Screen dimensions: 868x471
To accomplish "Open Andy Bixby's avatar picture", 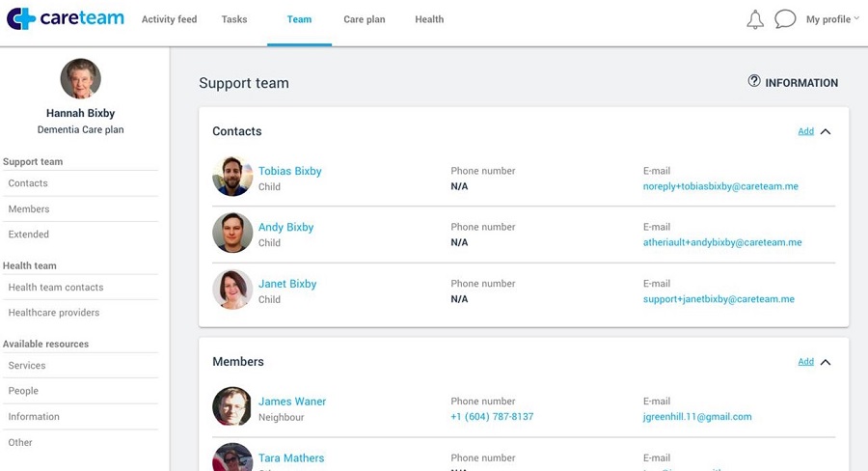I will pyautogui.click(x=232, y=233).
